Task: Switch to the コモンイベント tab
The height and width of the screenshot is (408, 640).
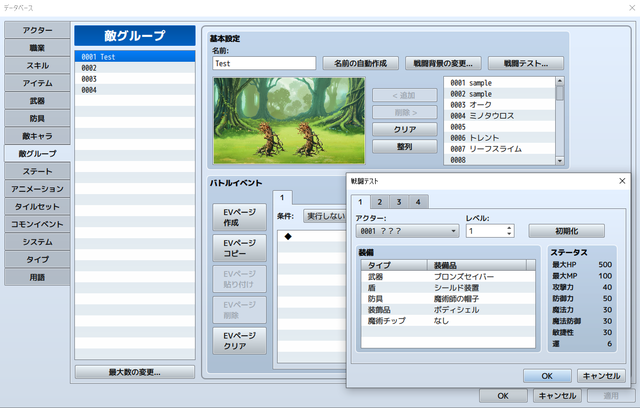Action: [37, 224]
